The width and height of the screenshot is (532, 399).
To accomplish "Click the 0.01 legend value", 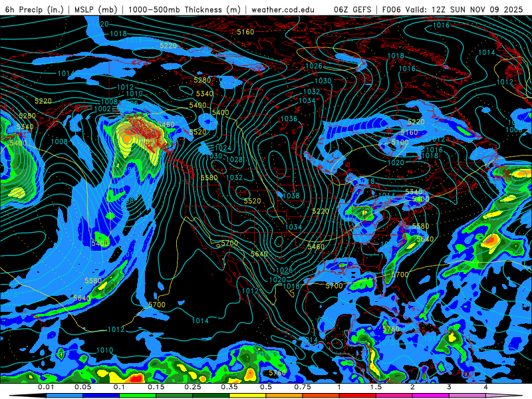I will (x=46, y=387).
